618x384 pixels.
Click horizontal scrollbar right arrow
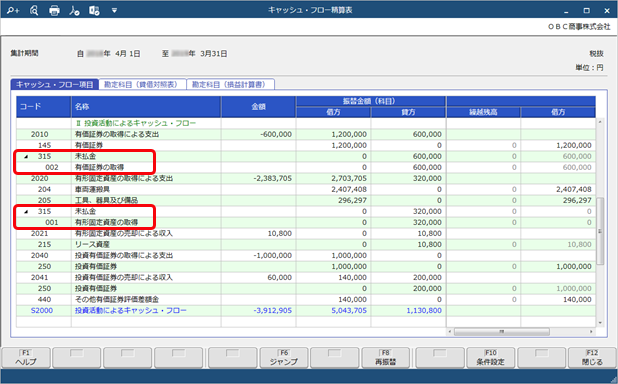(x=591, y=332)
